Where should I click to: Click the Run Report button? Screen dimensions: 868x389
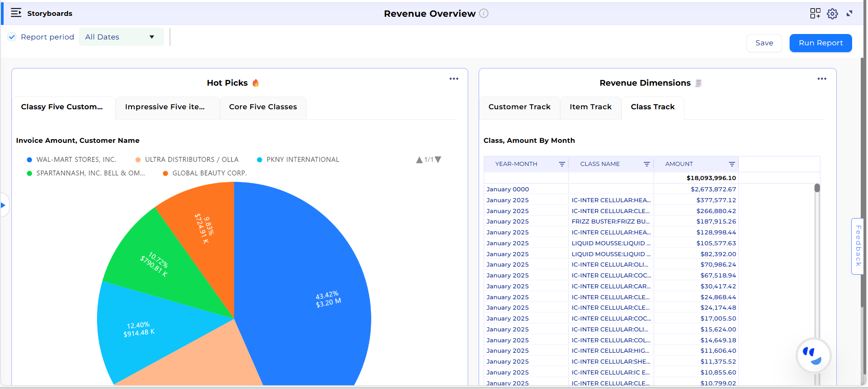(x=820, y=43)
